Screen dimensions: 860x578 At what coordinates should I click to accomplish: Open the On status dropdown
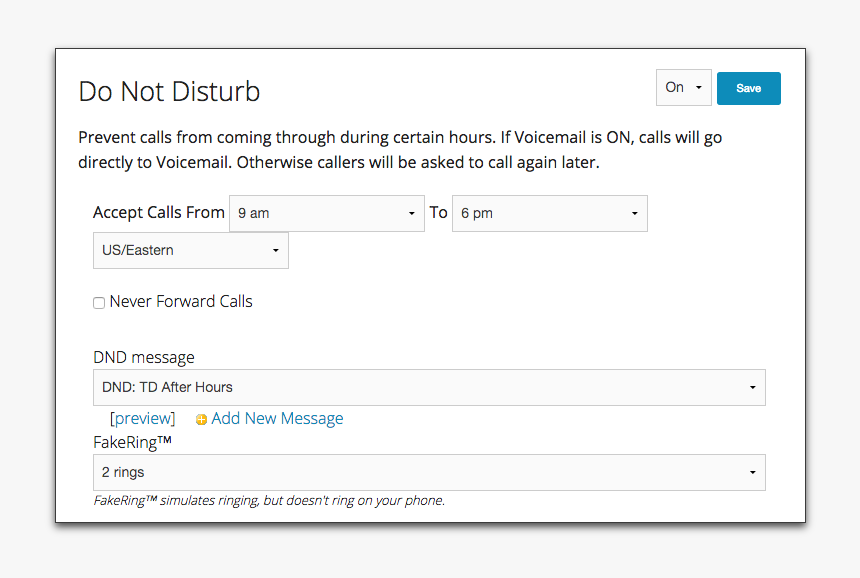click(683, 87)
